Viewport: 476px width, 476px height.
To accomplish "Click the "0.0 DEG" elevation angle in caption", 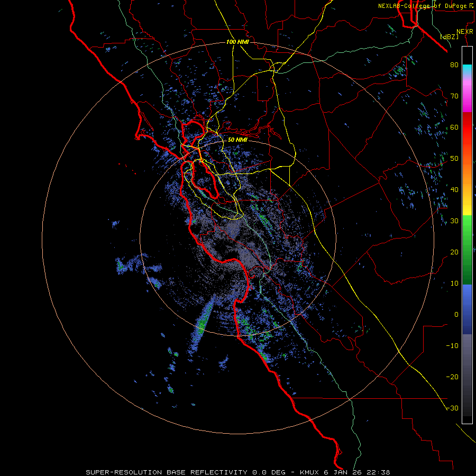I will [x=269, y=472].
